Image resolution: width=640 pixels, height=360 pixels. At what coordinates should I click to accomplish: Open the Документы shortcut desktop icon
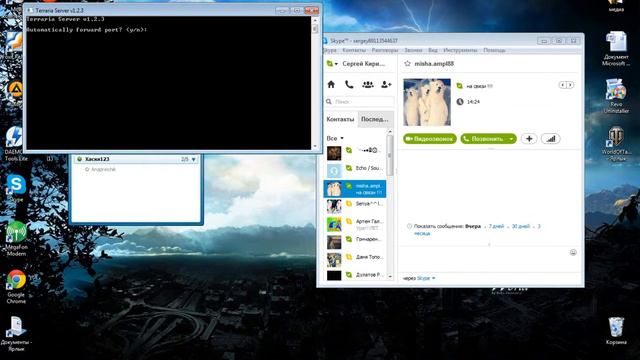(16, 334)
